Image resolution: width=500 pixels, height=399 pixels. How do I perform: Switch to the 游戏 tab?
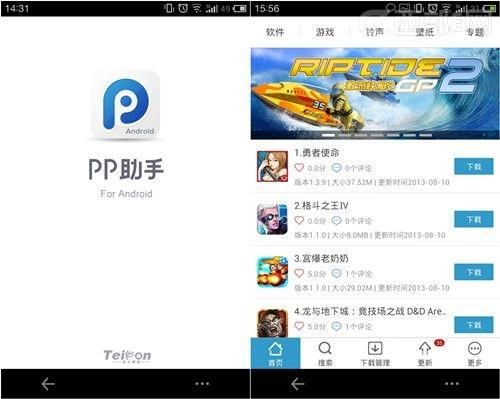[325, 32]
